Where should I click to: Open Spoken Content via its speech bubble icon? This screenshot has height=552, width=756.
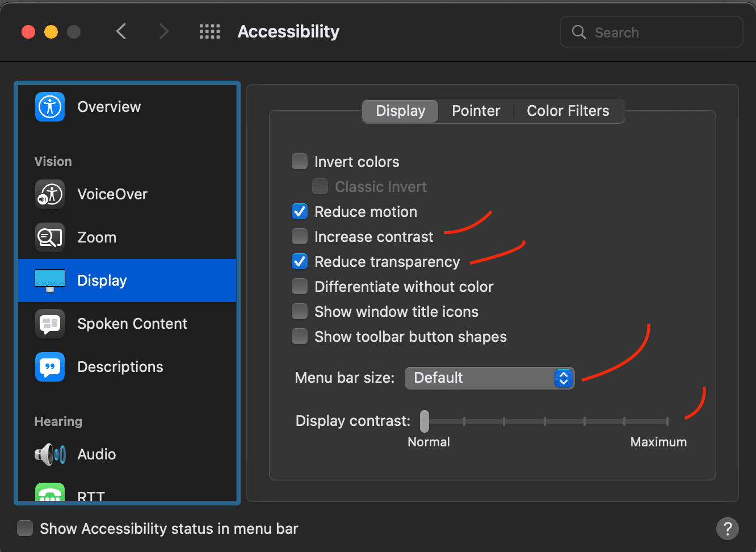tap(50, 324)
